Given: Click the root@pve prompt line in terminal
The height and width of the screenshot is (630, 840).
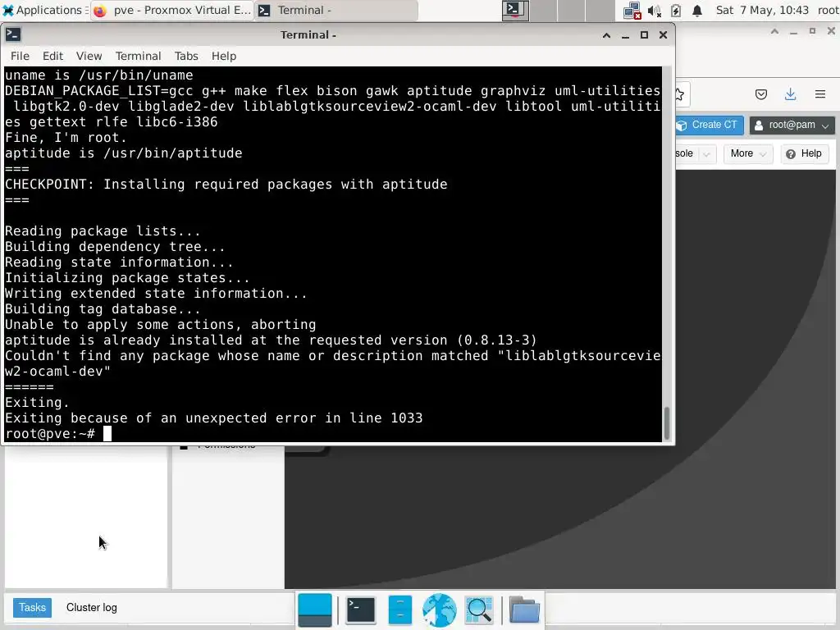Looking at the screenshot, I should tap(58, 433).
